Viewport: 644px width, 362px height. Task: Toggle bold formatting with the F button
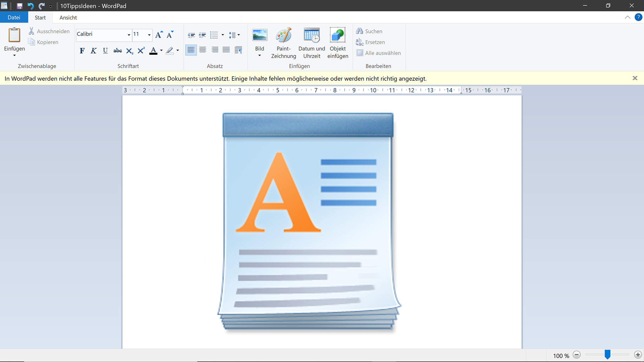(x=82, y=51)
